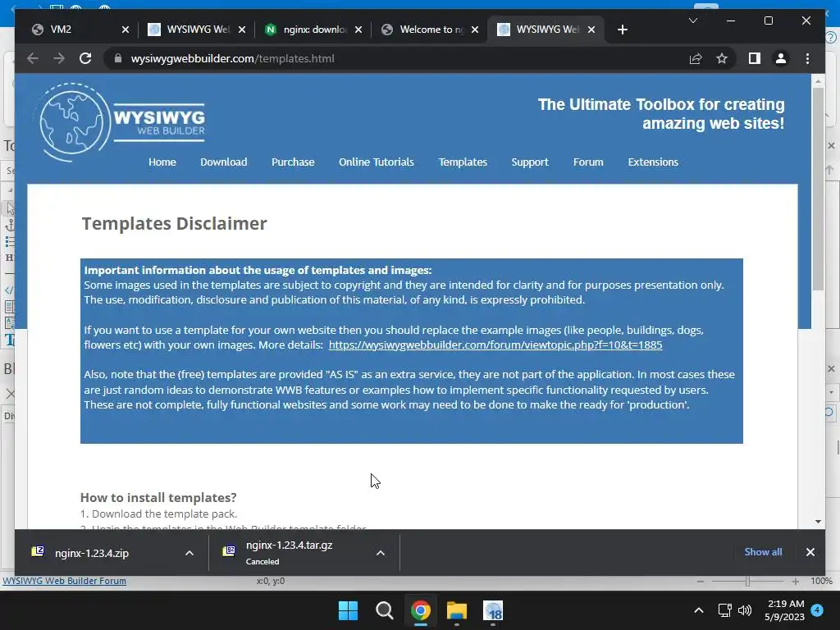Open the Extensions navigation link

(653, 162)
